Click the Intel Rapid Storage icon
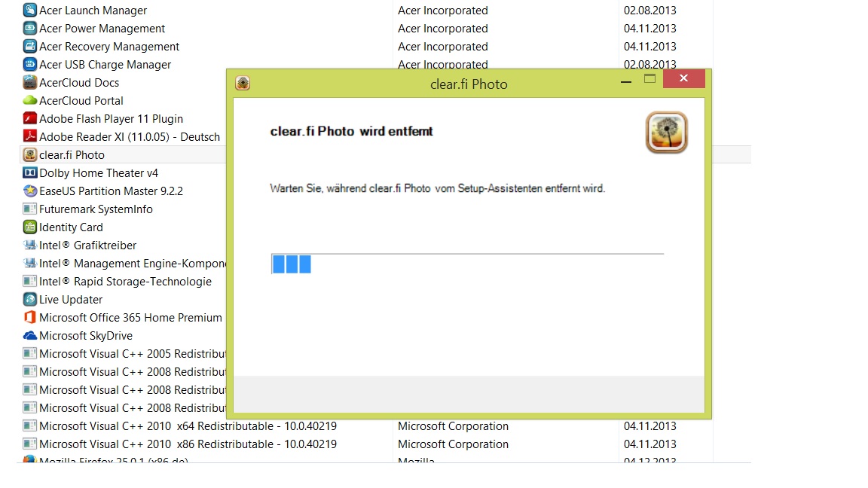 (x=30, y=281)
